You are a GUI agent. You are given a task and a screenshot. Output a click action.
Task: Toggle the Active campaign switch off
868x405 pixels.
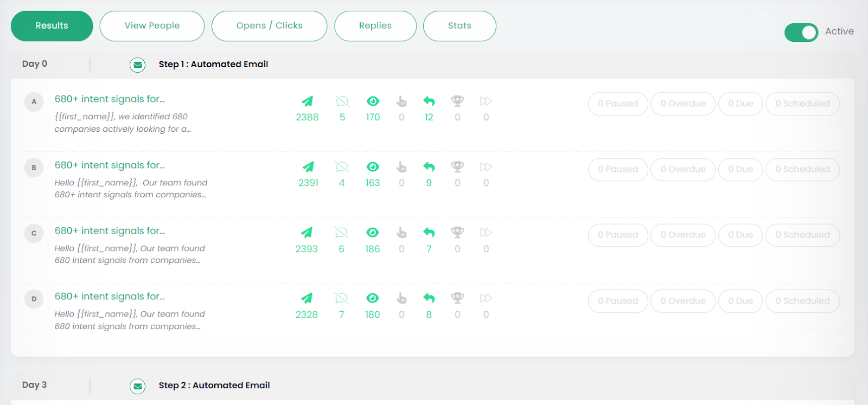click(801, 33)
